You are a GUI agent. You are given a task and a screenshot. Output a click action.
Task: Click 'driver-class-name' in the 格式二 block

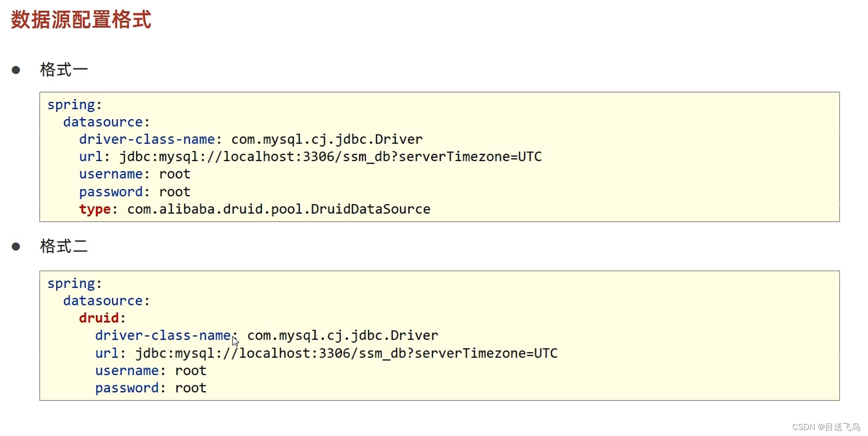pos(163,336)
